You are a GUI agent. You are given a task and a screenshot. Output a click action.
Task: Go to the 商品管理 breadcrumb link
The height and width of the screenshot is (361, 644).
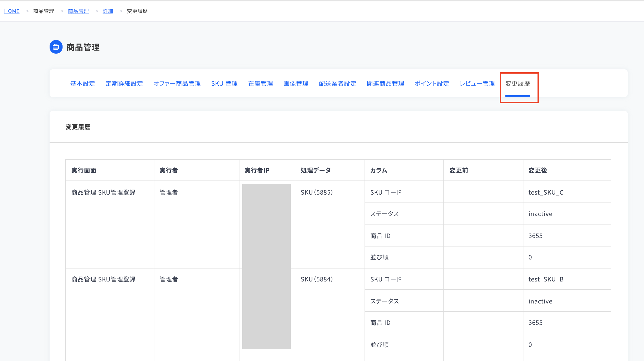point(78,11)
